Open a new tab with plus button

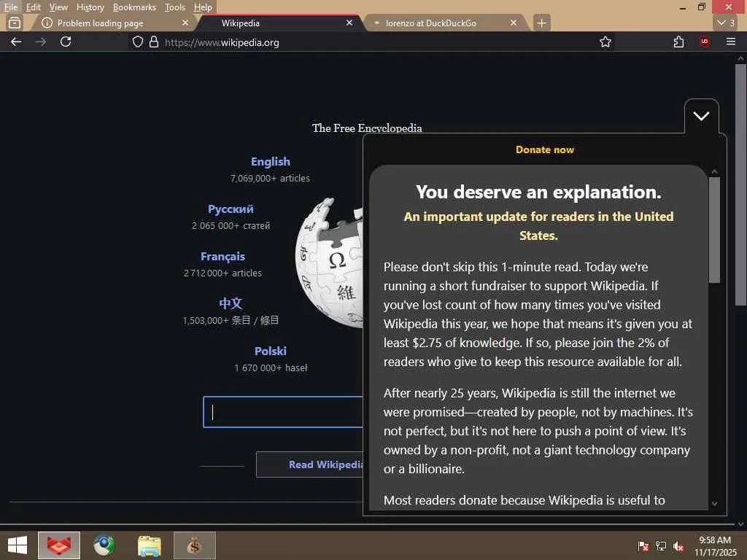coord(541,23)
